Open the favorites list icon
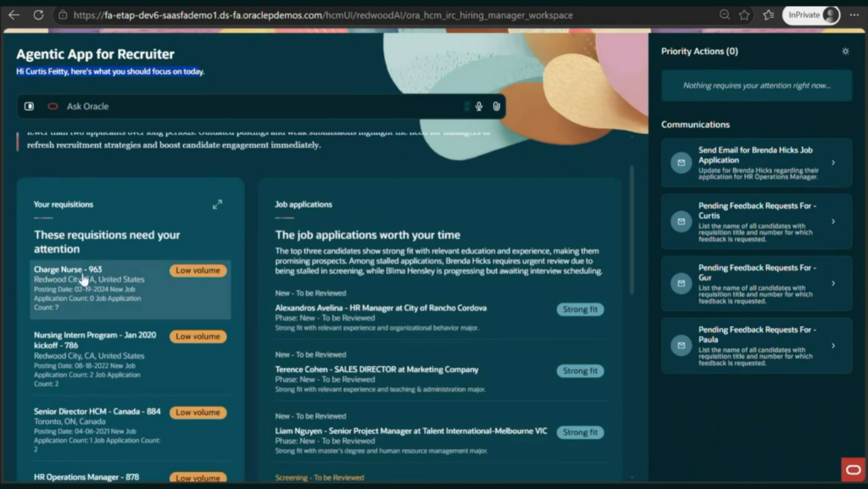The width and height of the screenshot is (868, 489). point(768,15)
